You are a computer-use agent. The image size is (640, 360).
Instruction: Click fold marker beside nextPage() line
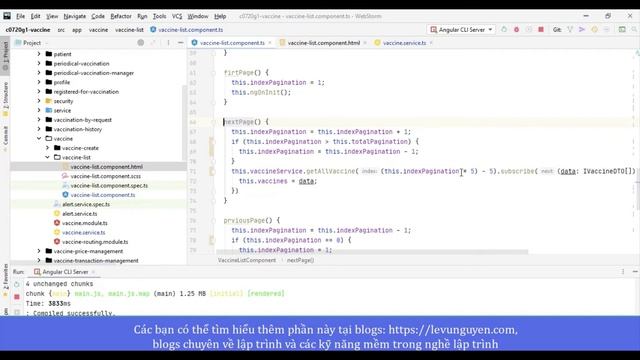[213, 122]
